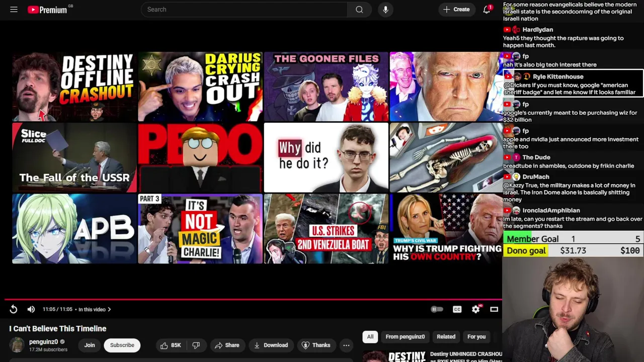This screenshot has width=644, height=362.
Task: Toggle the autoplay switch
Action: coord(437,309)
